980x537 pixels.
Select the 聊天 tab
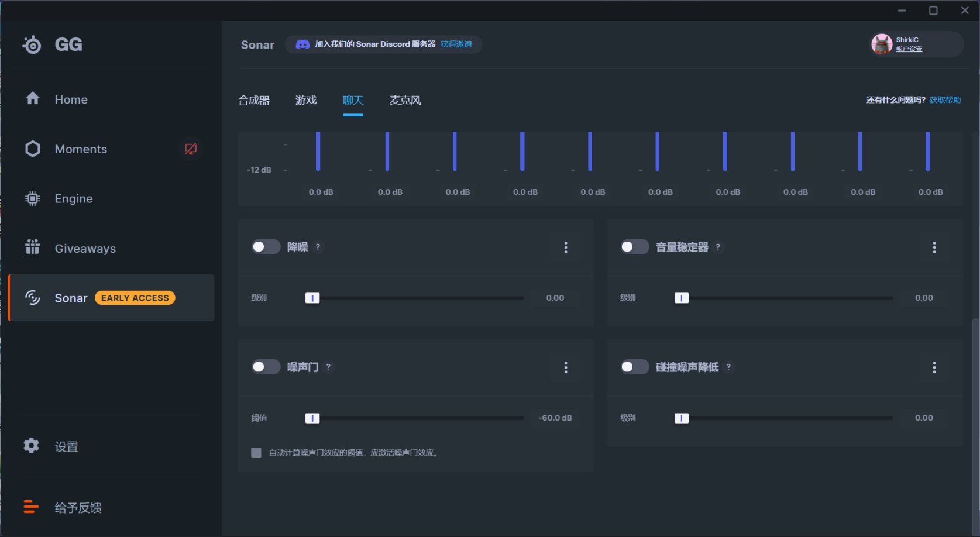pyautogui.click(x=353, y=100)
